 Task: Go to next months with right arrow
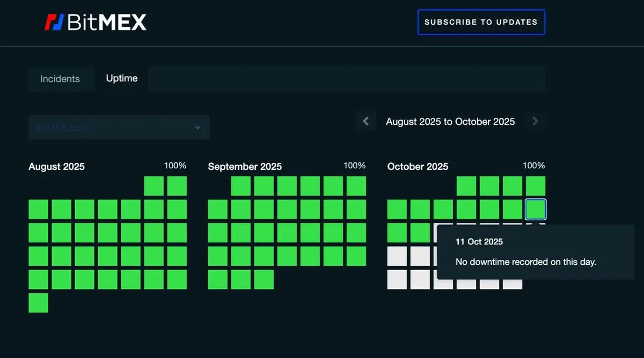(x=535, y=122)
